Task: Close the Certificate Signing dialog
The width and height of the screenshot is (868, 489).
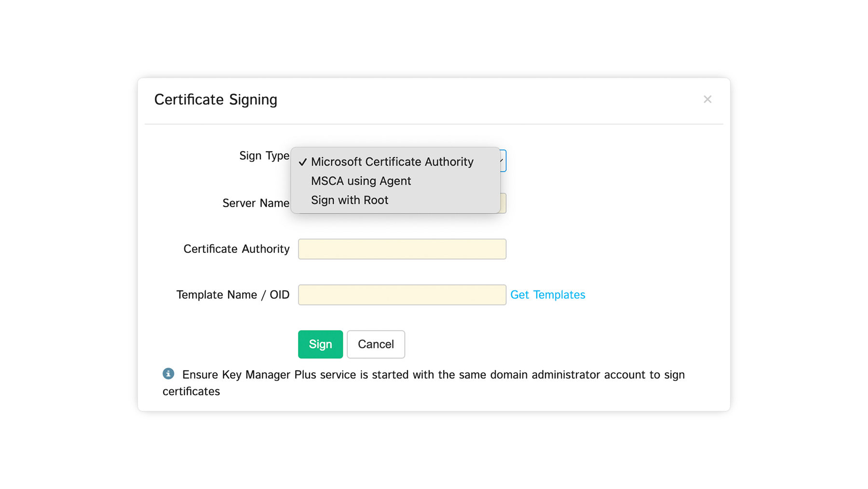Action: pos(707,99)
